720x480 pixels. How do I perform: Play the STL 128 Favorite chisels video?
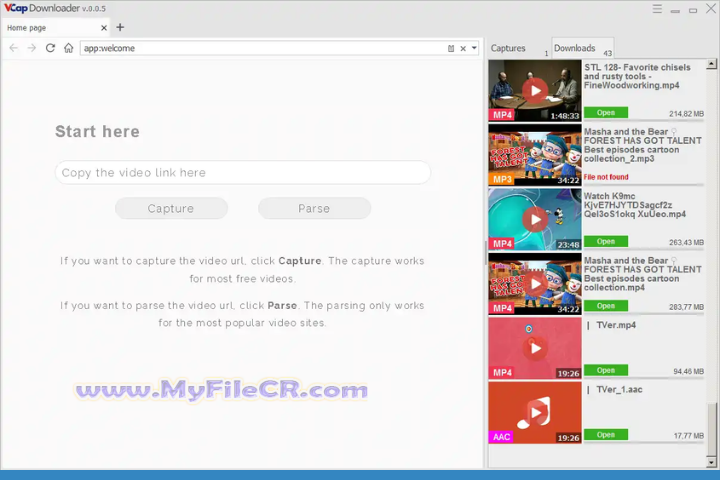tap(535, 90)
